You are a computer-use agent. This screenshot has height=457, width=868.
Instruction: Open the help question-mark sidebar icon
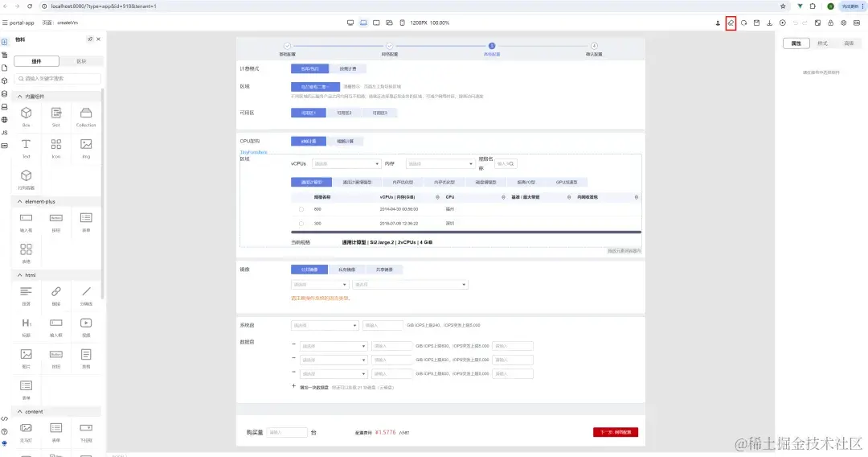pyautogui.click(x=5, y=431)
